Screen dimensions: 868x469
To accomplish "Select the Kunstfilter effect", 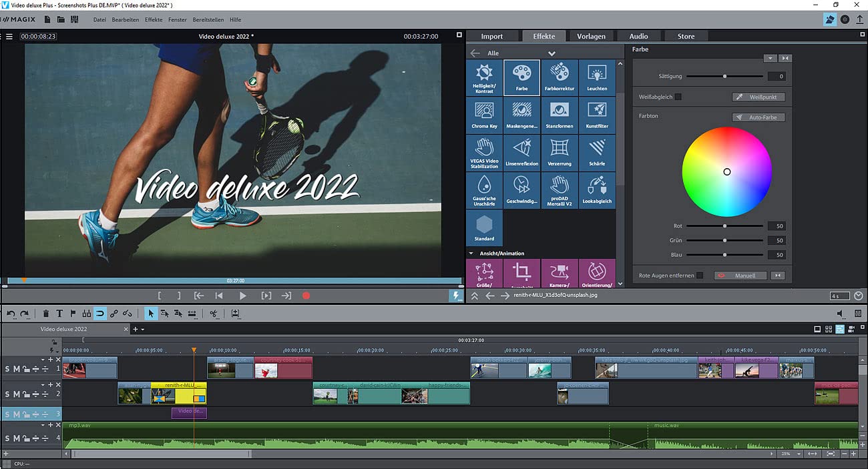I will point(597,115).
